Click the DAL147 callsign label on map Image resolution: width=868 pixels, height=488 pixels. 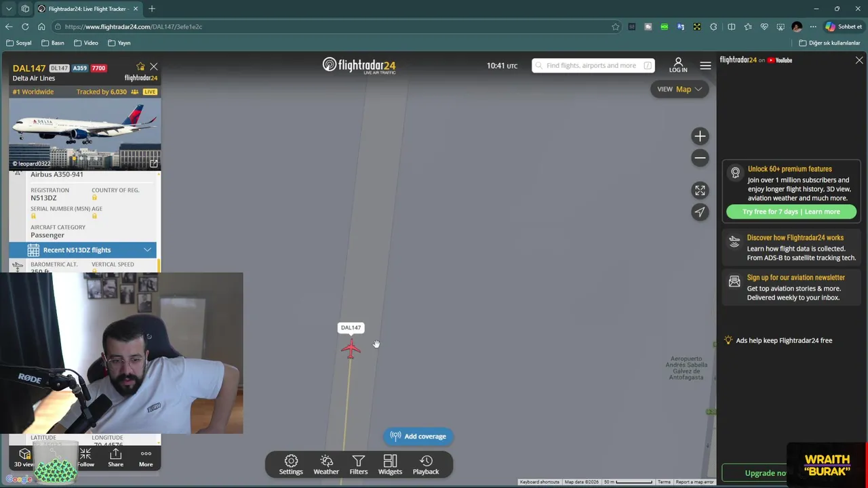point(351,328)
